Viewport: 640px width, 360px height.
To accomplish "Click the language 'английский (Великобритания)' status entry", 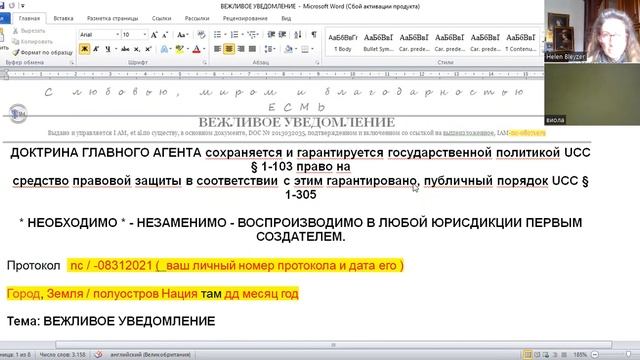I will (150, 354).
